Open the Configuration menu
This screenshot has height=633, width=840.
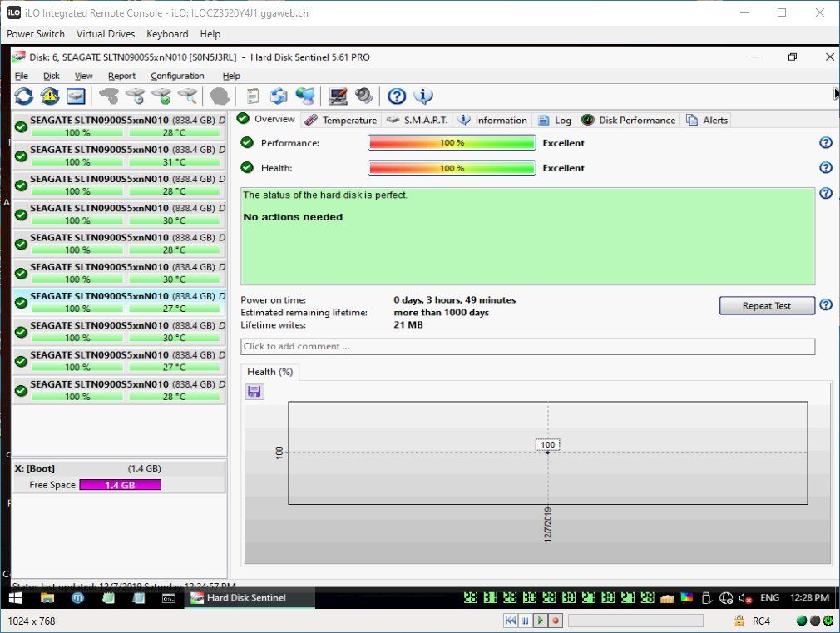point(177,77)
